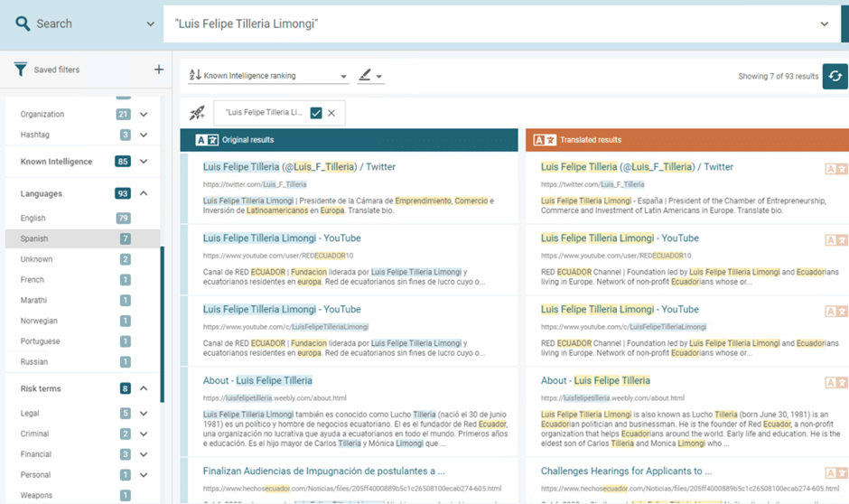Collapse the Risk terms section
Screen dimensions: 849x504
pos(144,388)
